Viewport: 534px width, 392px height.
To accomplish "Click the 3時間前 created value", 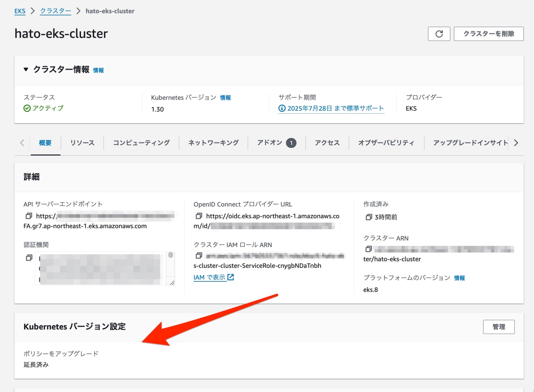I will (386, 217).
